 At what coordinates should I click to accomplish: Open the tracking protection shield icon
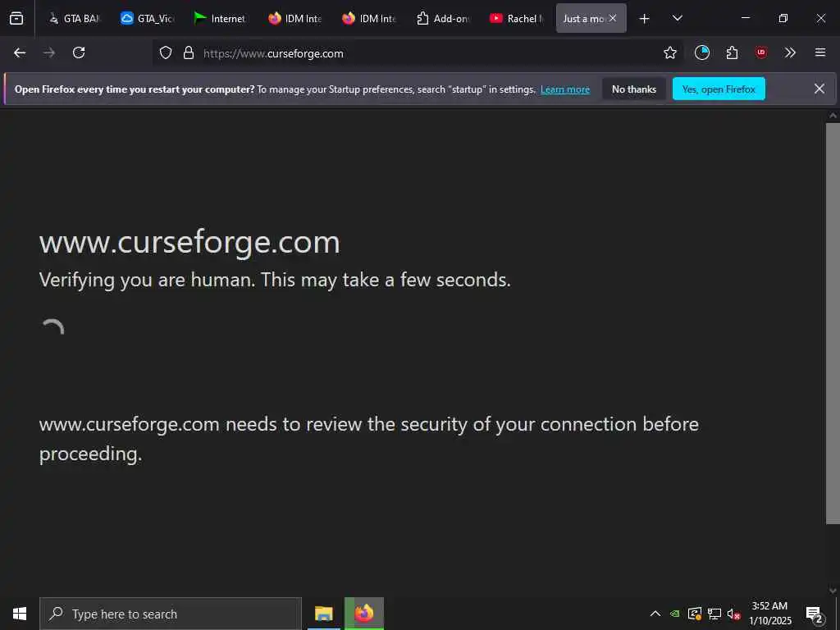point(166,52)
